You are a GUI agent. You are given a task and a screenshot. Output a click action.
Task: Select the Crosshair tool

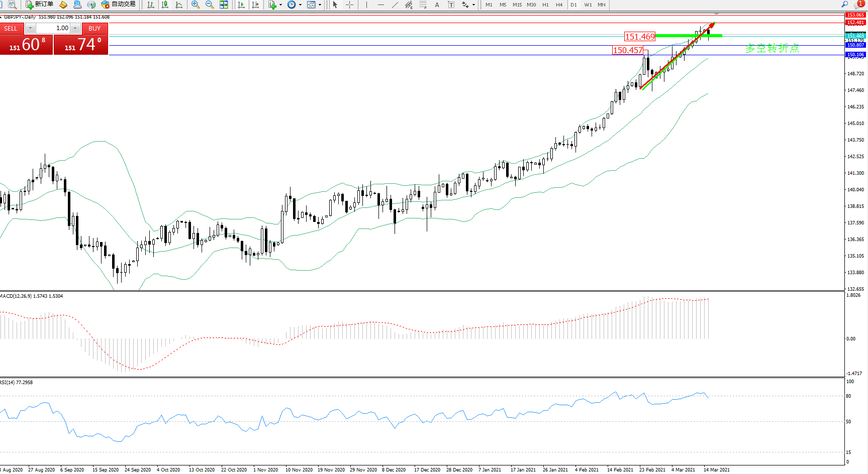click(x=350, y=5)
